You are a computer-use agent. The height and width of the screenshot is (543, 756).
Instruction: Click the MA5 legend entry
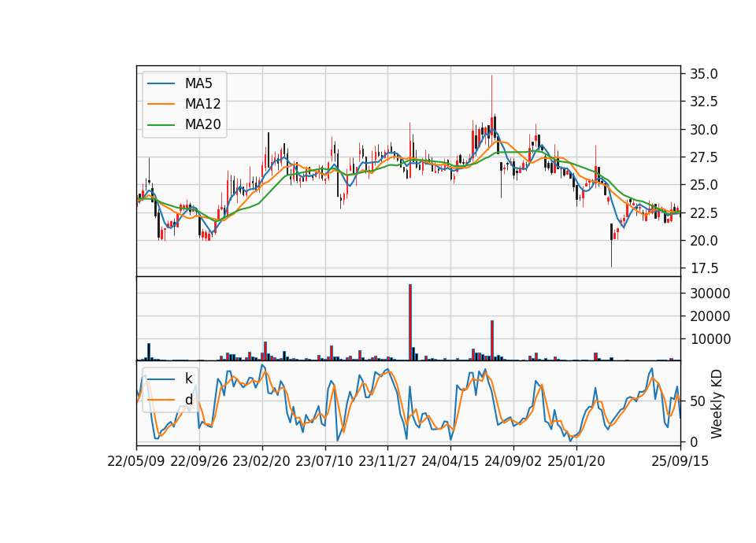[x=180, y=83]
